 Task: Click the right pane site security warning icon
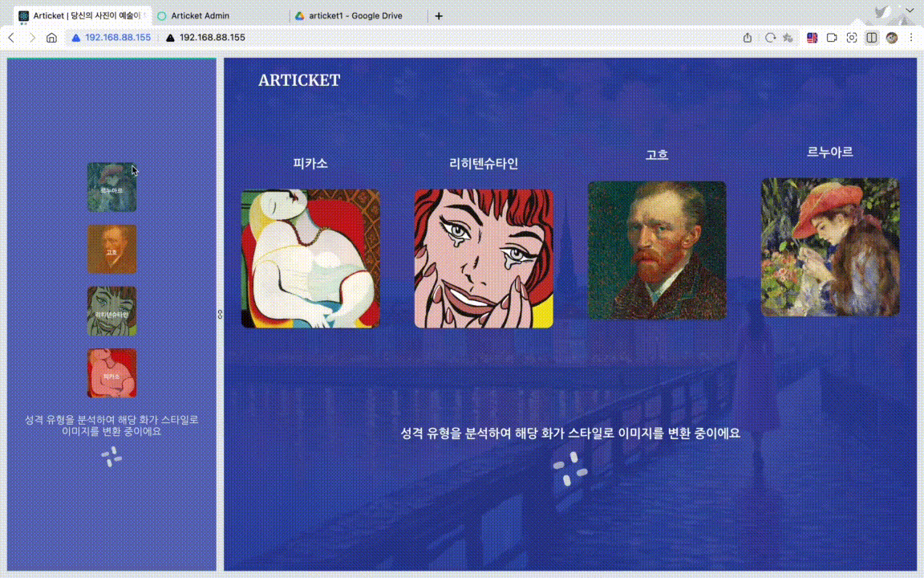click(x=170, y=38)
